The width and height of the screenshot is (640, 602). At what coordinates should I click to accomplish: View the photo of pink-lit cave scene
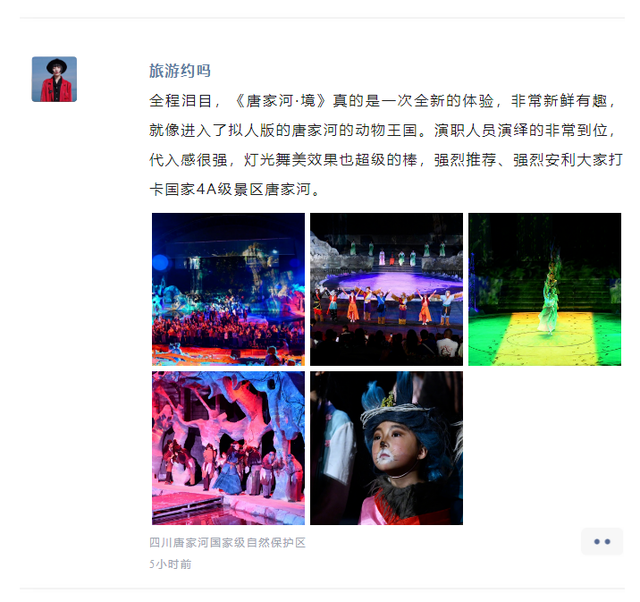[x=228, y=448]
